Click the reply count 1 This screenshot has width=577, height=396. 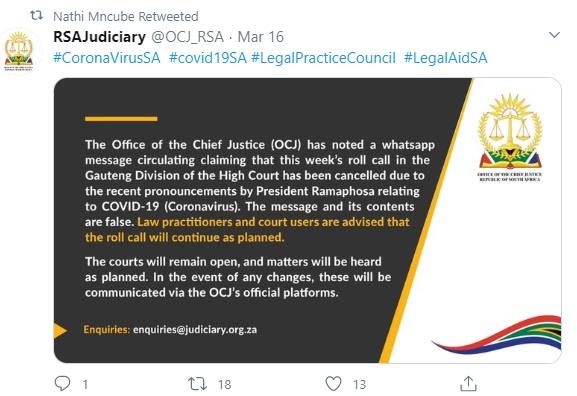point(85,385)
